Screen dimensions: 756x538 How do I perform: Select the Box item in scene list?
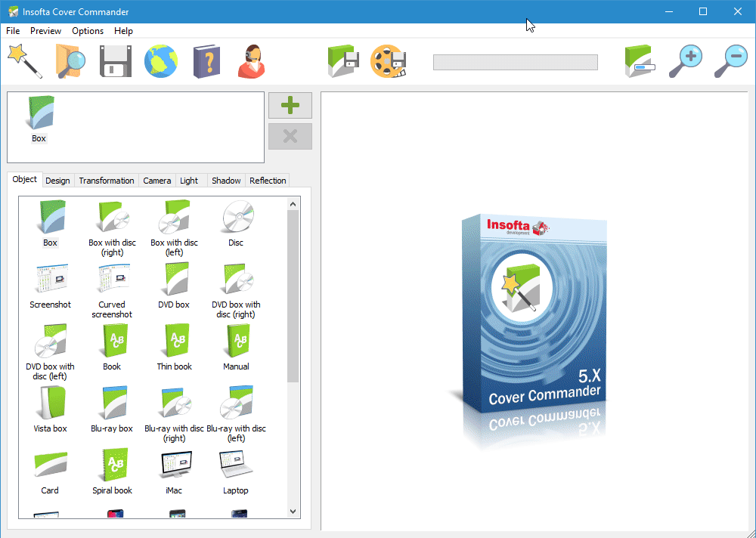(39, 119)
